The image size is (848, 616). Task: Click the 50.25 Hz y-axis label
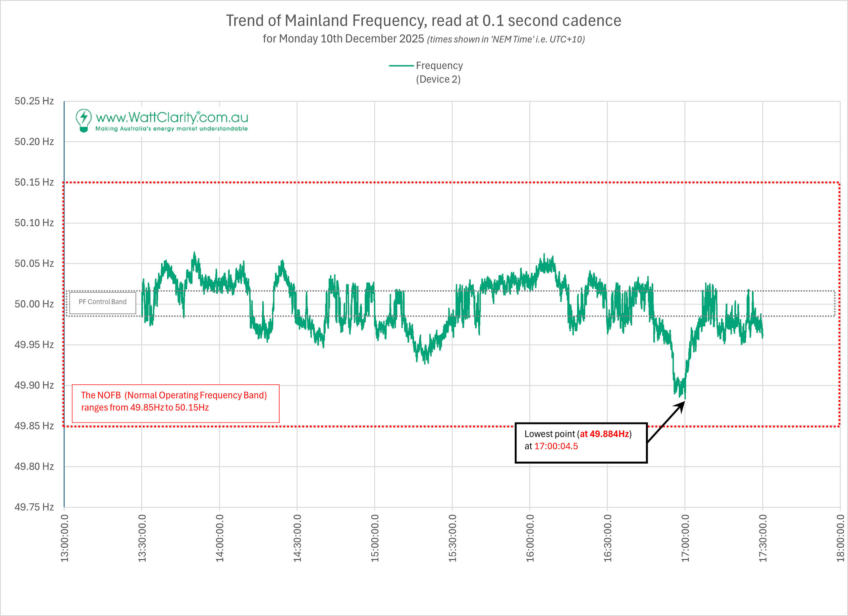coord(34,101)
